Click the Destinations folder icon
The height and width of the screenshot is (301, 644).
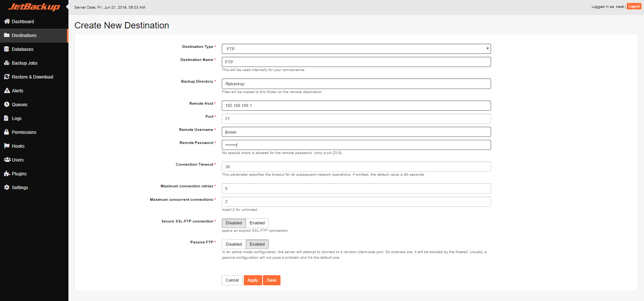point(7,35)
